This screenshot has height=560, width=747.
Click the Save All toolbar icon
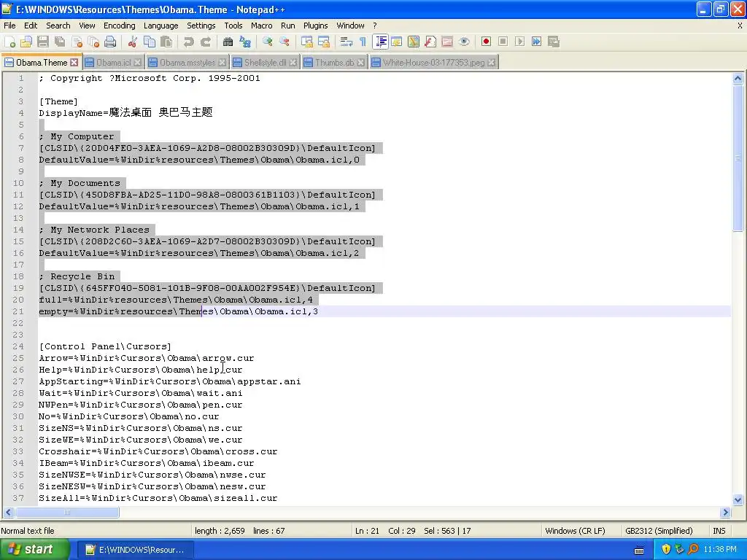60,42
